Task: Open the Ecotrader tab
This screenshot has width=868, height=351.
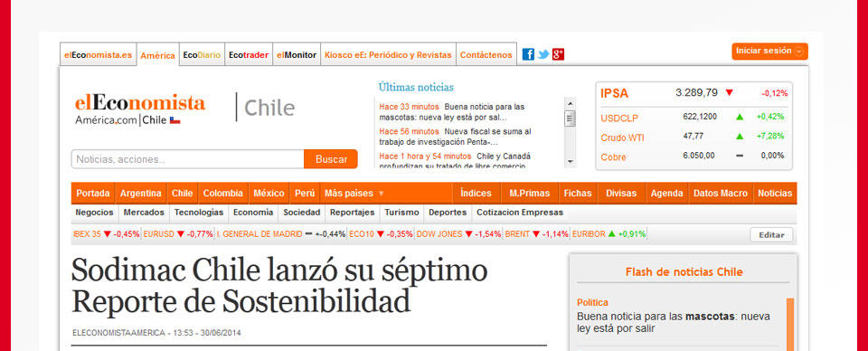Action: pos(249,55)
